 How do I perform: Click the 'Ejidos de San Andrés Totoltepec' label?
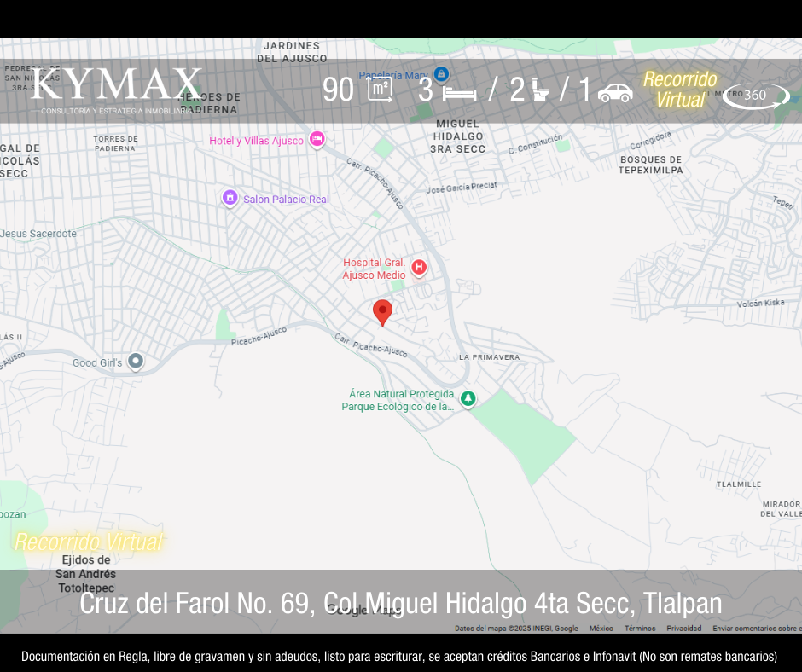tap(85, 574)
